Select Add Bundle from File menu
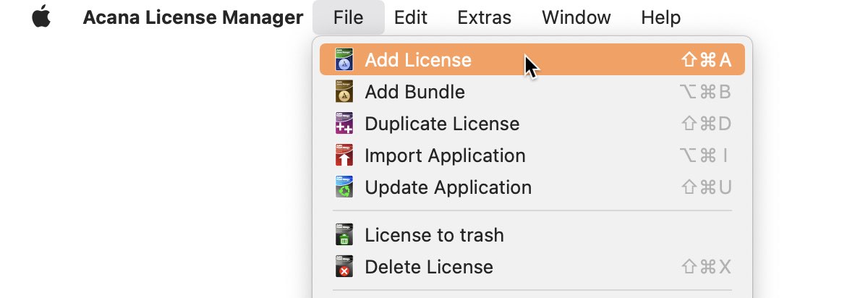868x298 pixels. pos(532,92)
